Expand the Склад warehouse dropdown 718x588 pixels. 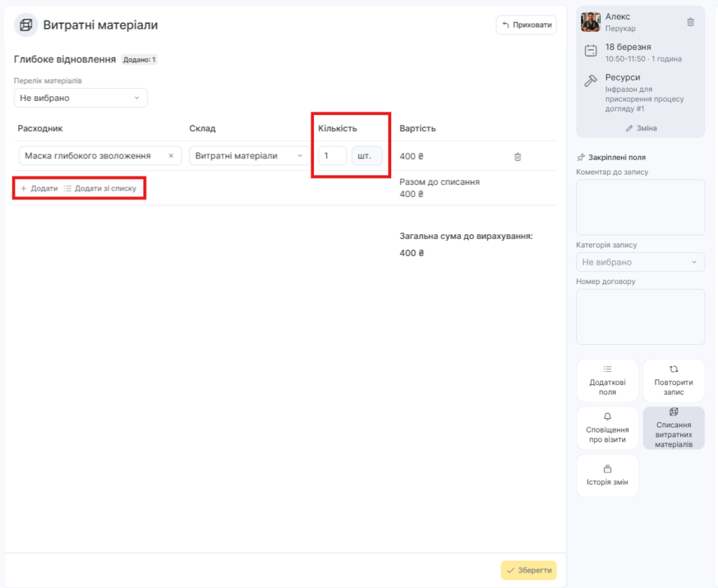point(249,156)
